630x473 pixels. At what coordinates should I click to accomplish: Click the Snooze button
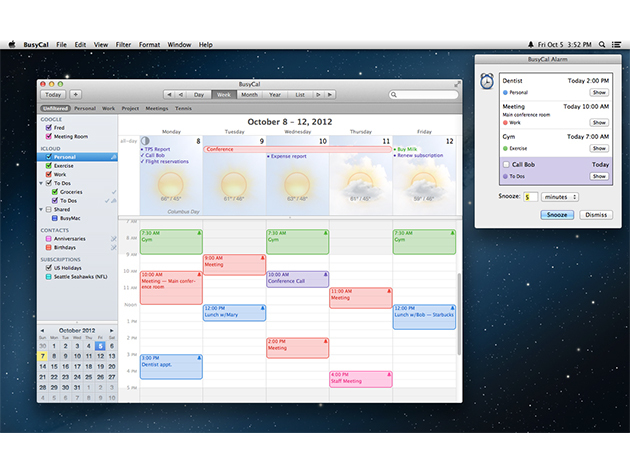click(557, 215)
